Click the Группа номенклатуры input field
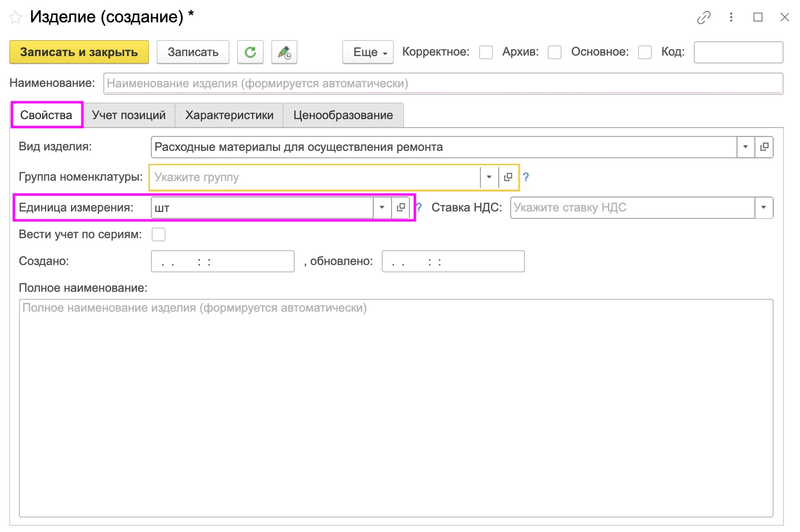 [x=316, y=177]
